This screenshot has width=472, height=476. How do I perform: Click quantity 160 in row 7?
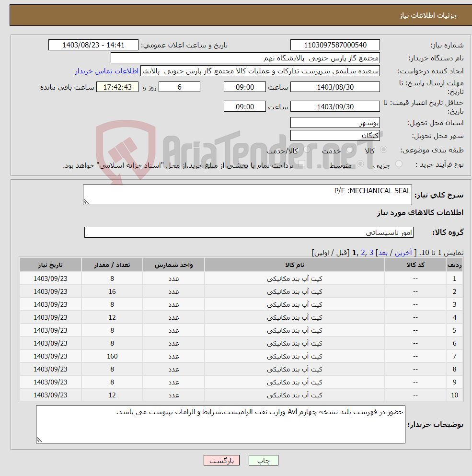112,356
